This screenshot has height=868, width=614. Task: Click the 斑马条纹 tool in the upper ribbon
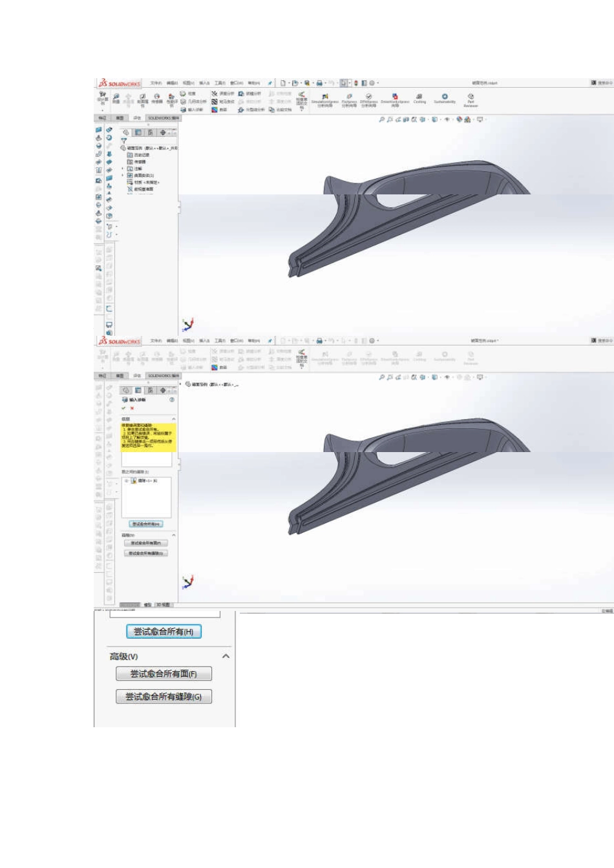(x=223, y=101)
